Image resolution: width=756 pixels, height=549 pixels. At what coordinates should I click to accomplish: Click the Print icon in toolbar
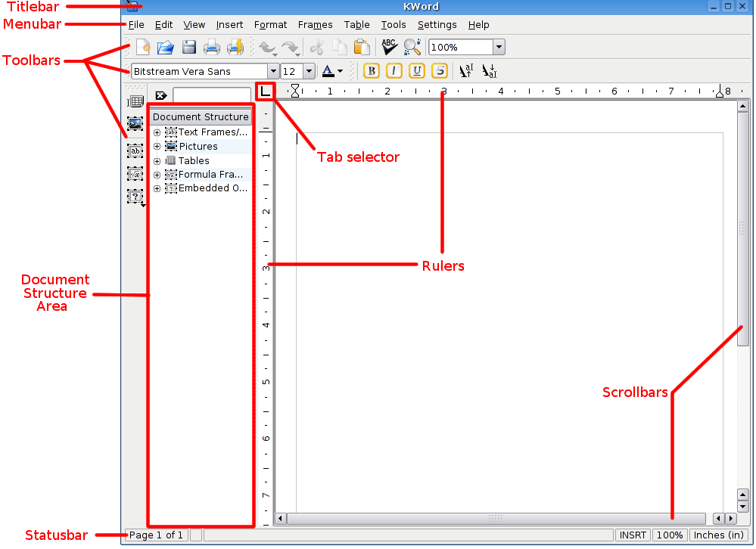(x=211, y=48)
